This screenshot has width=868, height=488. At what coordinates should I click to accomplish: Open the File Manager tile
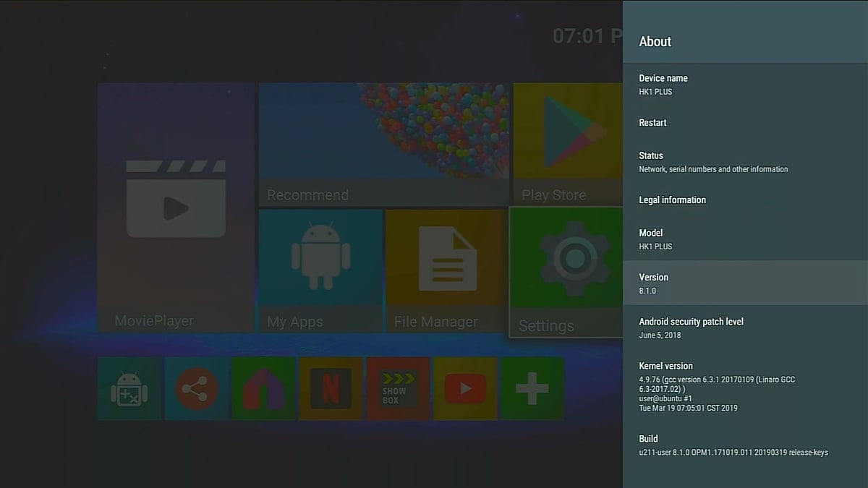[446, 271]
